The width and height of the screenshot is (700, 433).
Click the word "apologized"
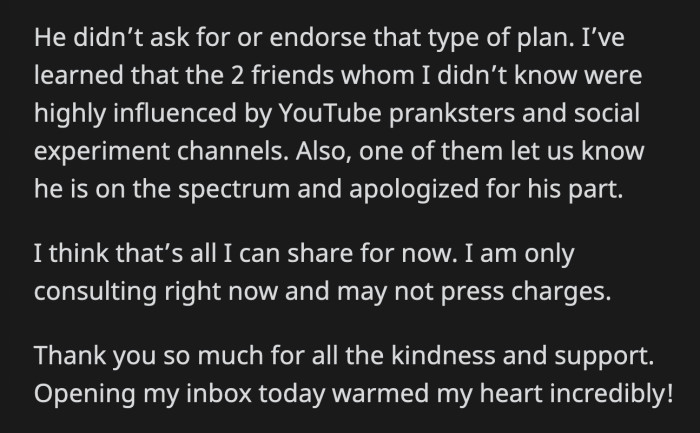point(414,190)
